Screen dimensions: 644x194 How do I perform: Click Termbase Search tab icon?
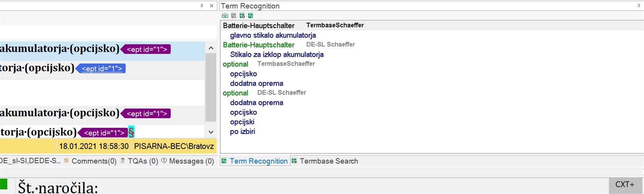pyautogui.click(x=294, y=161)
